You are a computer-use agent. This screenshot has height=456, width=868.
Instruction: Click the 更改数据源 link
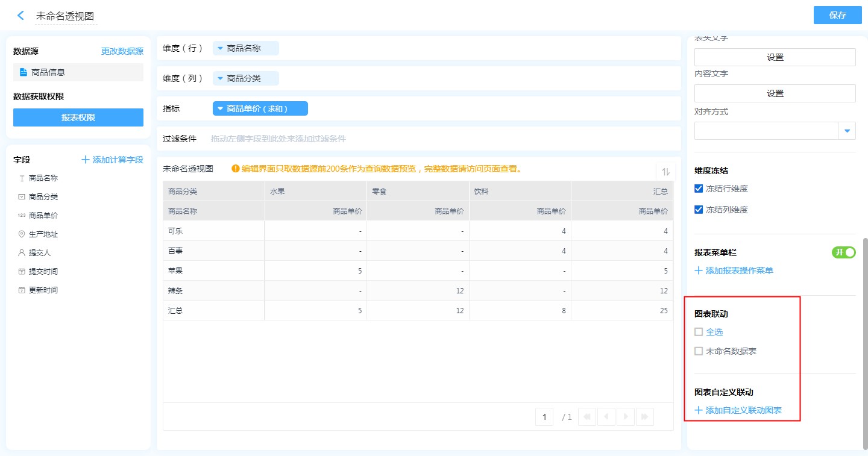click(122, 51)
